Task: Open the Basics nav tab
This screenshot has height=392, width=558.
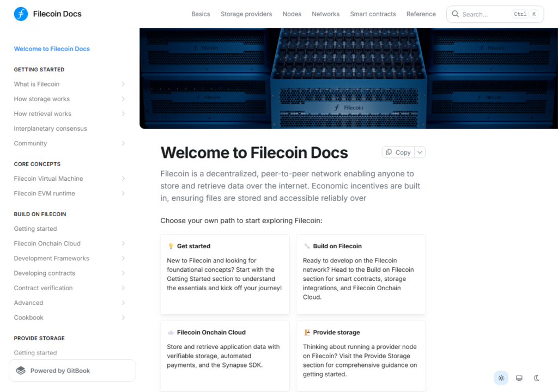Action: pos(201,14)
